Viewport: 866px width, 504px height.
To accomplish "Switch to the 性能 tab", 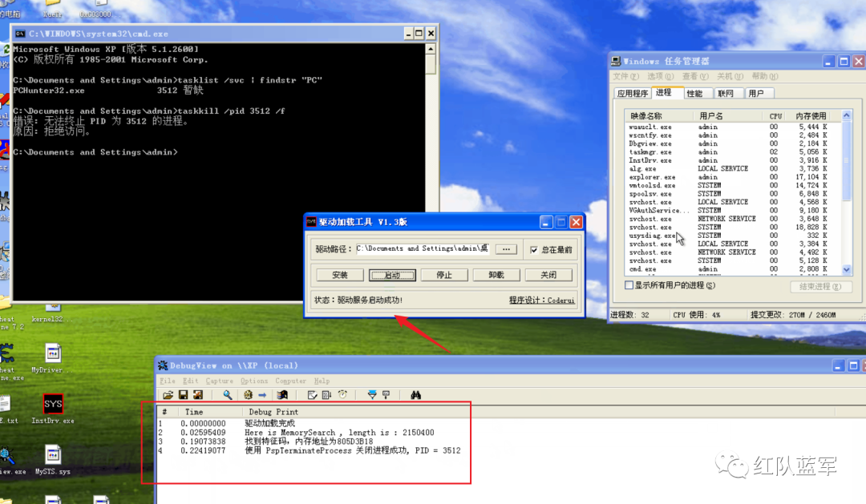I will coord(698,93).
